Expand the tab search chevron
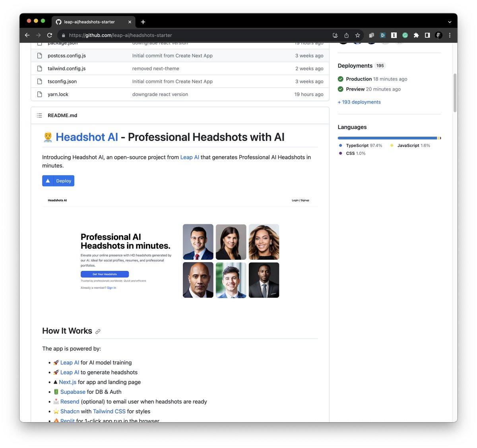477x448 pixels. coord(450,22)
